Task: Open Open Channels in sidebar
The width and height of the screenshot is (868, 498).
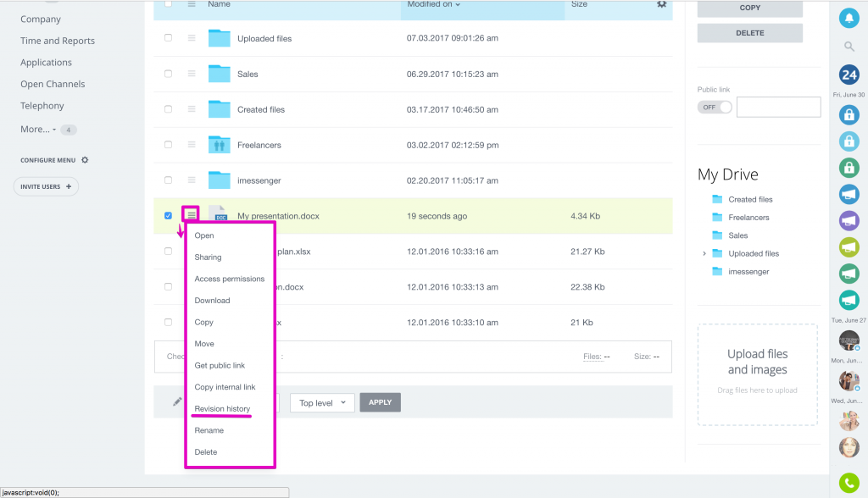Action: [x=53, y=84]
